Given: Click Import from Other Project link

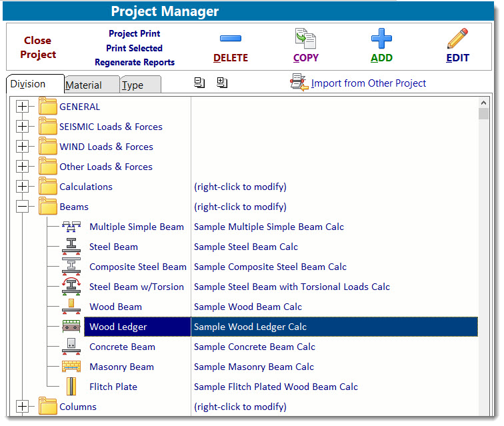Looking at the screenshot, I should click(x=368, y=83).
